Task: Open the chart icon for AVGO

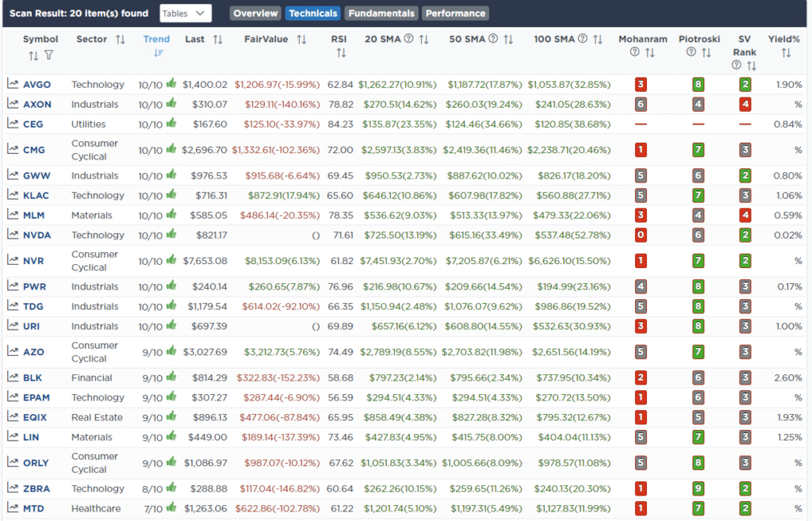Action: (x=13, y=84)
